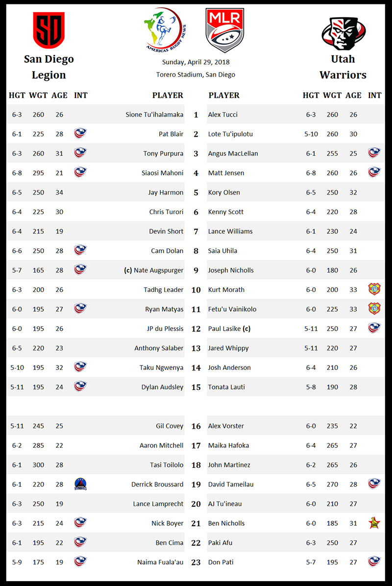
Task: Click the Torero Stadium venue text
Action: pyautogui.click(x=196, y=74)
